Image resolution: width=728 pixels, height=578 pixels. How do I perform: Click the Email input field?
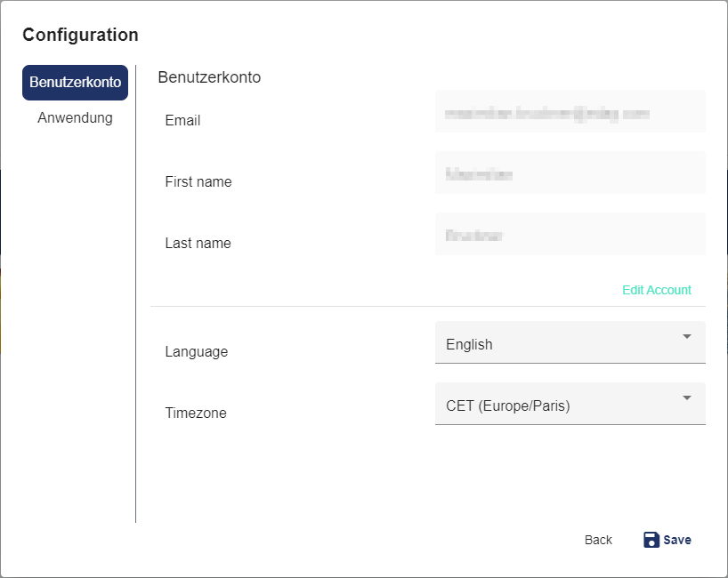570,113
